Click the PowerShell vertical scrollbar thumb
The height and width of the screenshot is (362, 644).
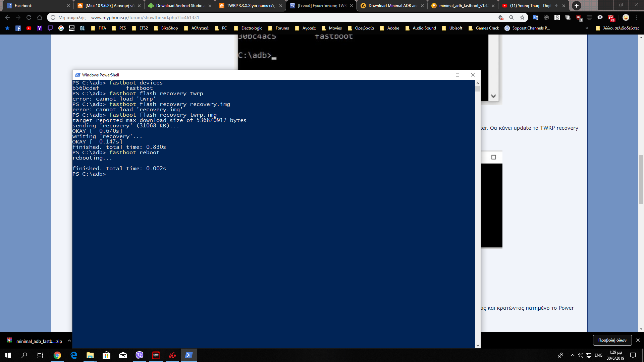pyautogui.click(x=478, y=89)
